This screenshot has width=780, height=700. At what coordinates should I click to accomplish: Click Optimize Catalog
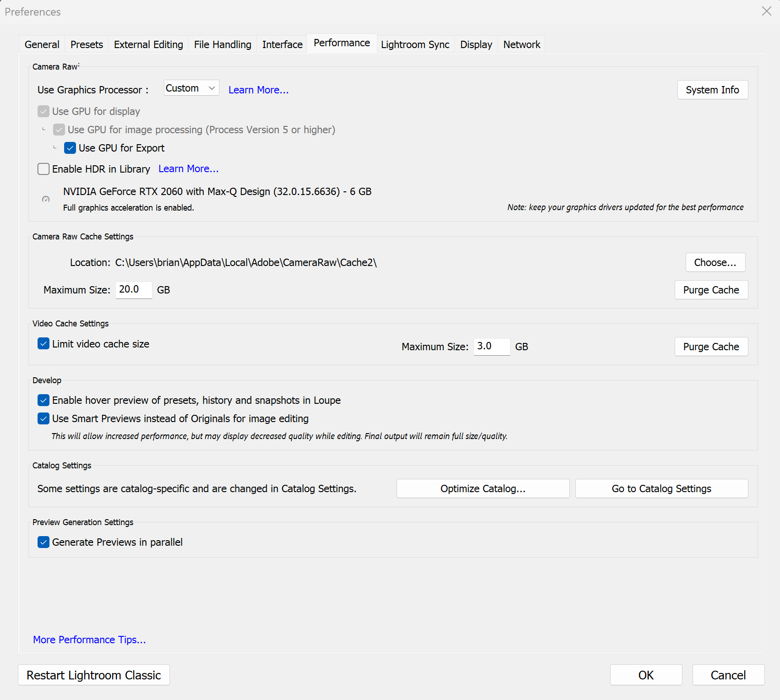point(482,488)
